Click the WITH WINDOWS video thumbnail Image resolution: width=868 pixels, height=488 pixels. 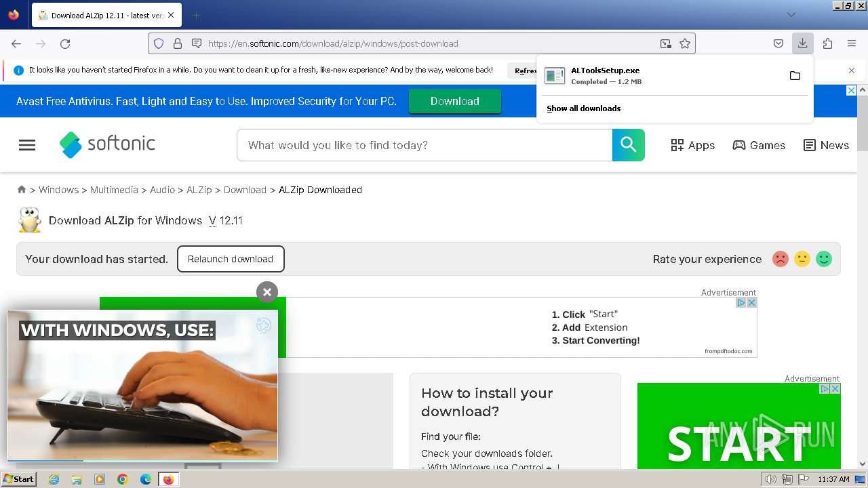(x=142, y=386)
